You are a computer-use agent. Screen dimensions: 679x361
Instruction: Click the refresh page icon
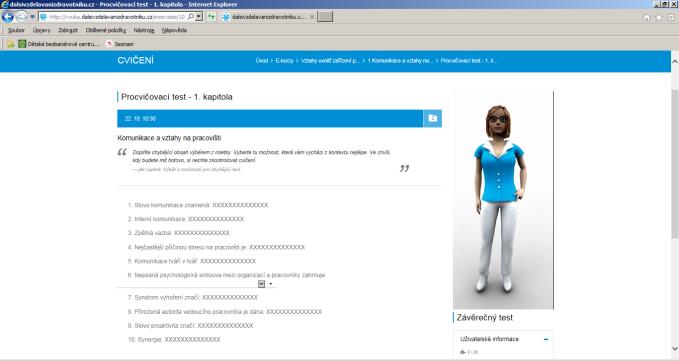tap(211, 17)
